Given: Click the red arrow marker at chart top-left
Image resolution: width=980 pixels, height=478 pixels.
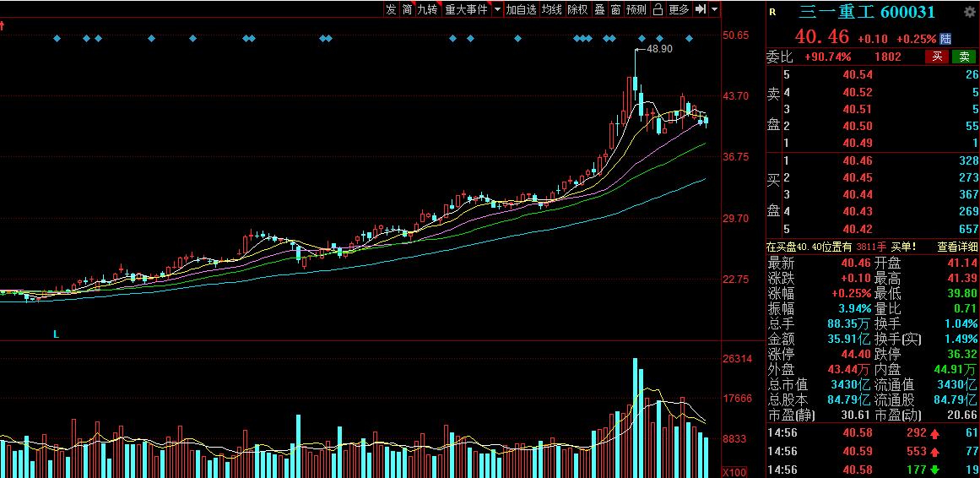Looking at the screenshot, I should coord(3,26).
